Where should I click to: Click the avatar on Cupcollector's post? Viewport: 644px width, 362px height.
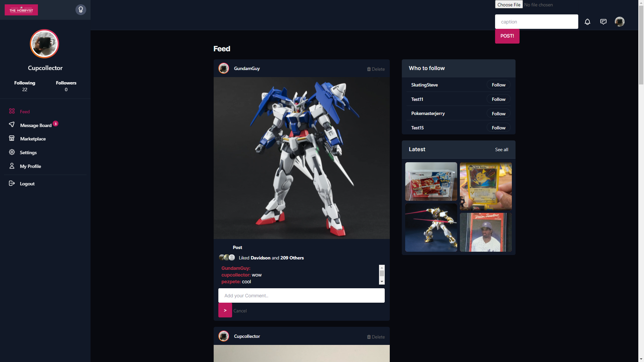[x=224, y=336]
